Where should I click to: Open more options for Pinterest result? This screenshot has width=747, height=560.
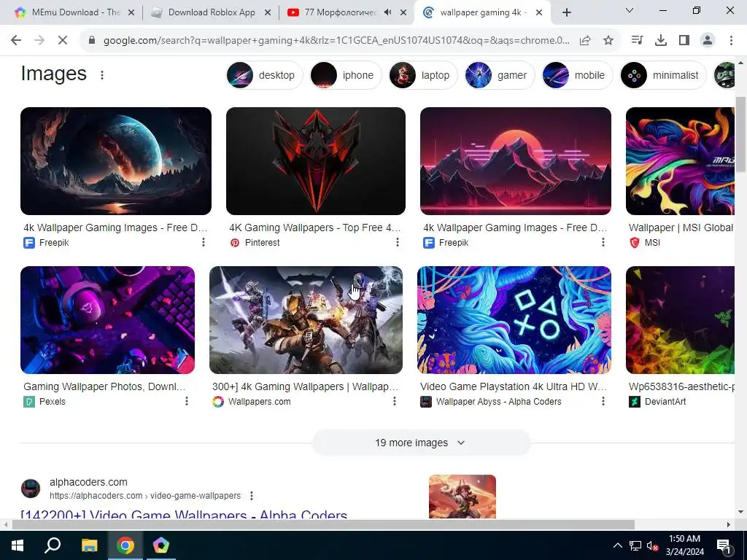[x=398, y=242]
